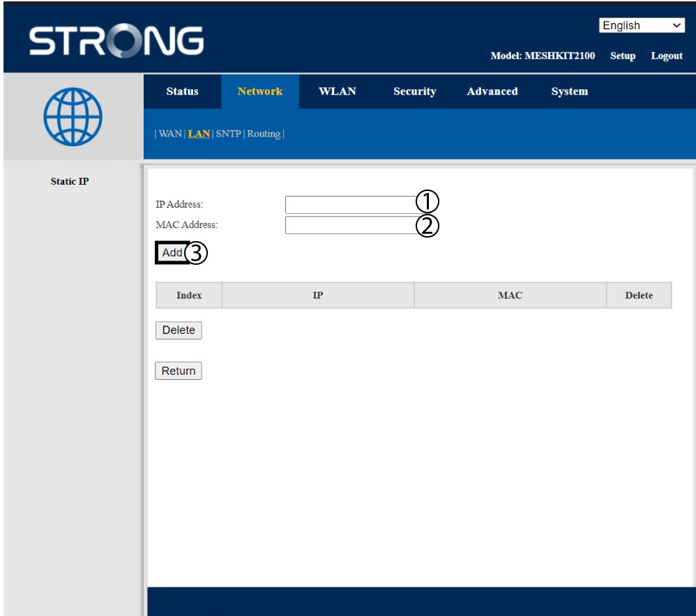Select the Network tab
The image size is (696, 616).
click(259, 91)
